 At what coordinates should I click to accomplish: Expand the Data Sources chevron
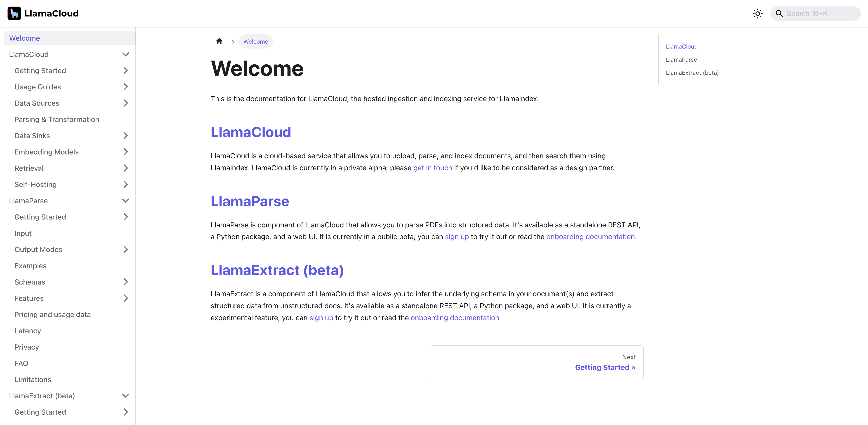coord(126,103)
